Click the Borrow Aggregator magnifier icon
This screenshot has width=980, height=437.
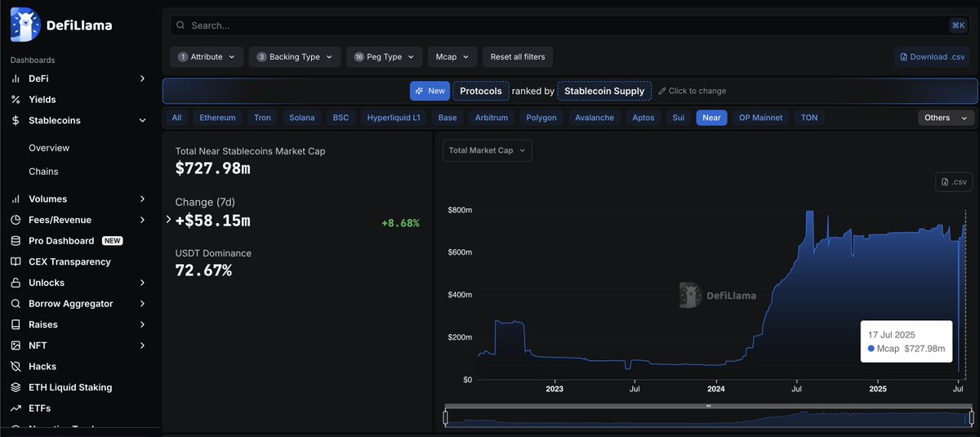point(16,304)
